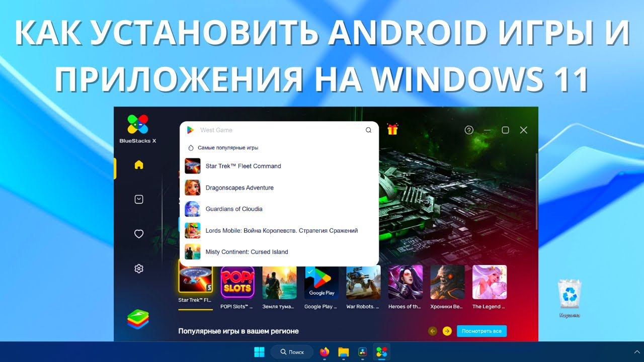Open the War Robots game thumbnail
The image size is (644, 362).
tap(363, 282)
